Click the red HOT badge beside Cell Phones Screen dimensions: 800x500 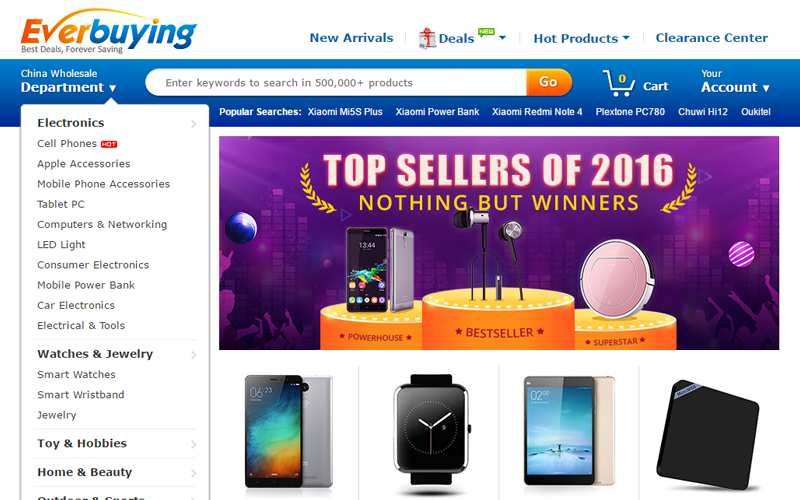(x=109, y=144)
